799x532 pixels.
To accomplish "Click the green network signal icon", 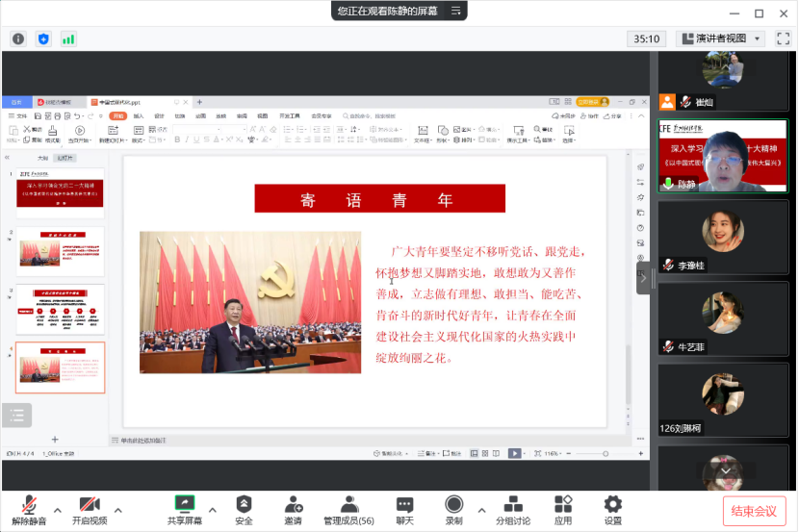I will pos(68,38).
